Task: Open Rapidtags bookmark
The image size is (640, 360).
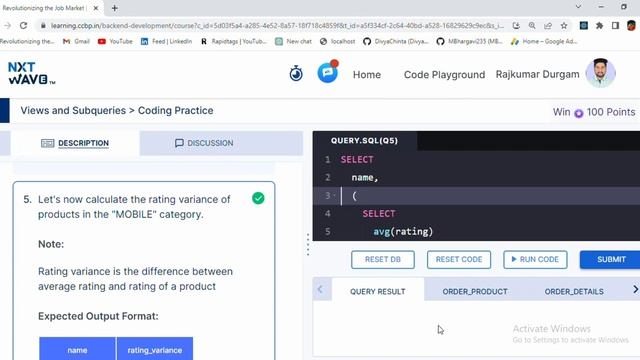Action: click(x=233, y=41)
